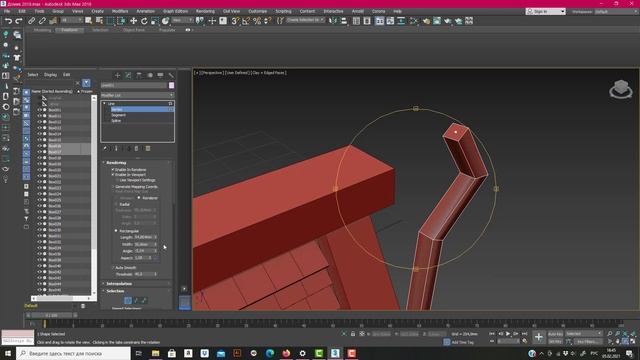
Task: Activate Select and Move tool
Action: tap(133, 21)
